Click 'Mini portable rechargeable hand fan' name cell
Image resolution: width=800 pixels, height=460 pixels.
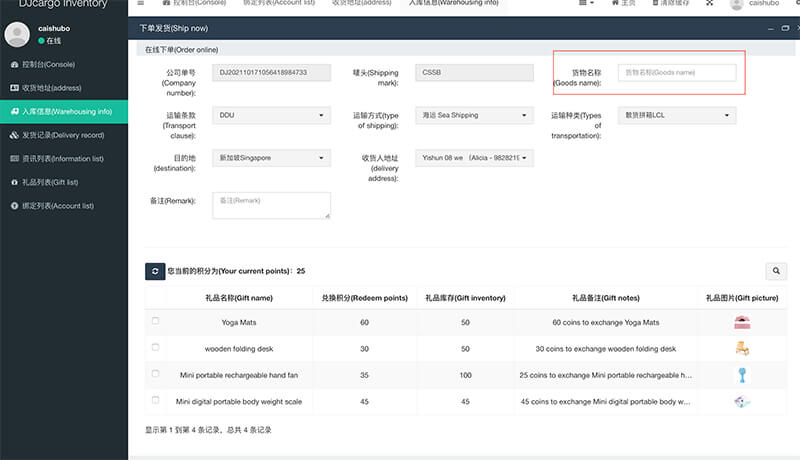239,375
